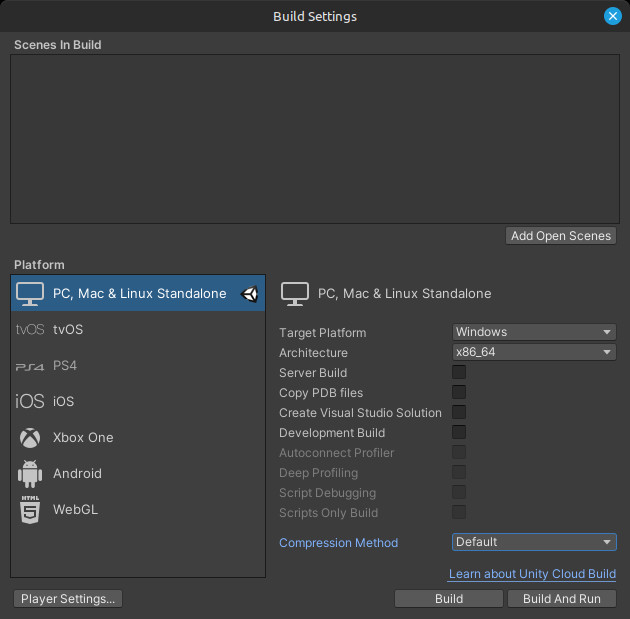Select the Android robot icon

(x=30, y=473)
